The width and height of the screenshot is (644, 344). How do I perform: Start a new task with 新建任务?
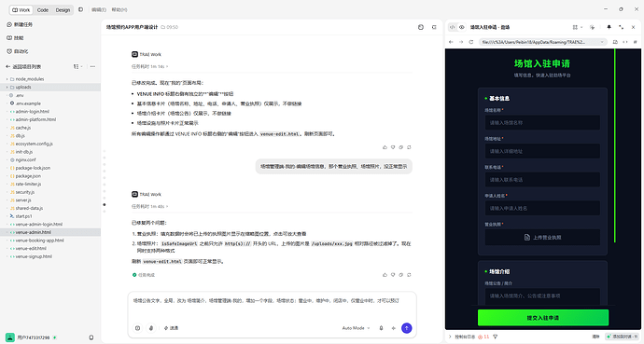point(20,24)
